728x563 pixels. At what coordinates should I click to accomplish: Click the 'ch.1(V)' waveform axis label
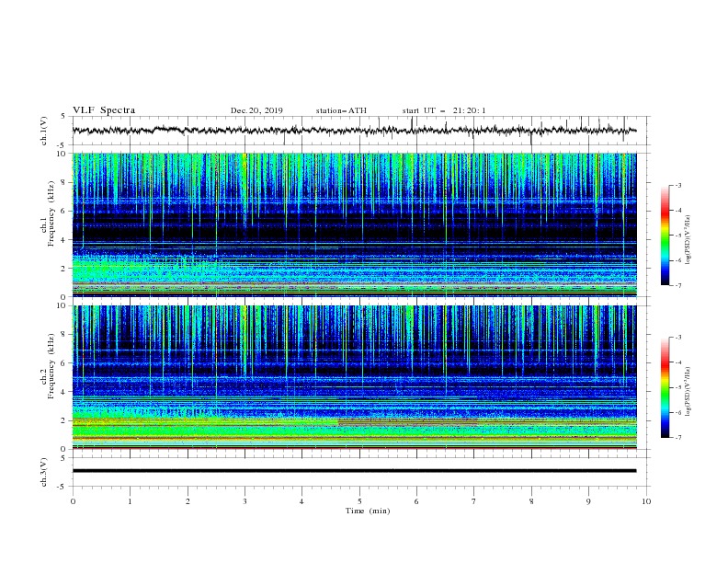pyautogui.click(x=44, y=131)
